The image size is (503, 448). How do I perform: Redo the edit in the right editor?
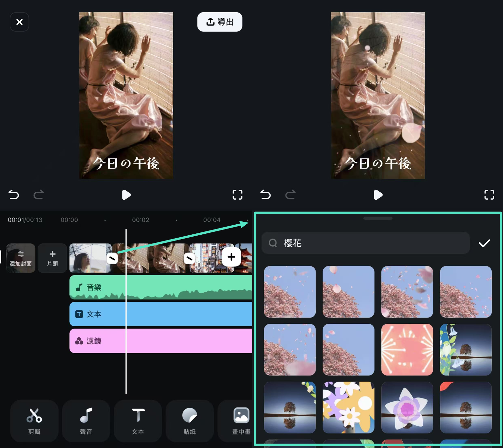(x=290, y=195)
